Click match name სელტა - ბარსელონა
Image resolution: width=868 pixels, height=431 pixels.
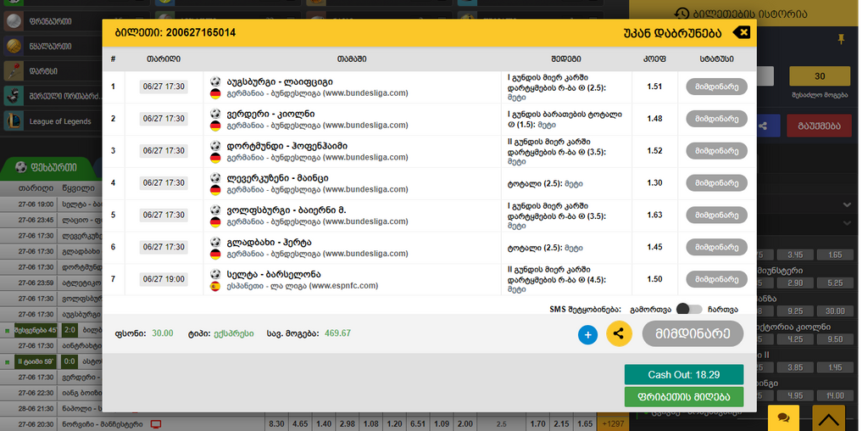click(274, 275)
